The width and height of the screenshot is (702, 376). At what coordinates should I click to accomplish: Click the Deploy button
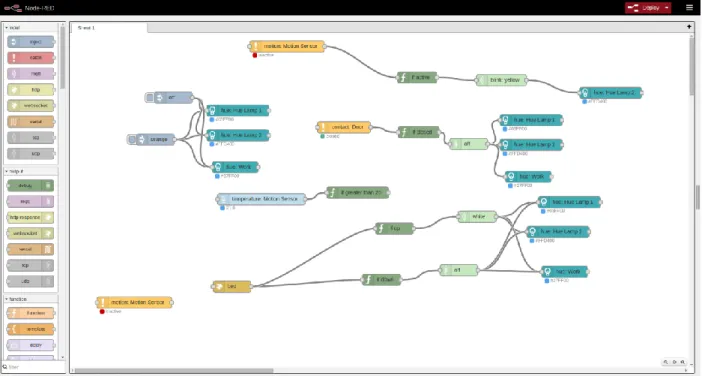click(x=644, y=8)
